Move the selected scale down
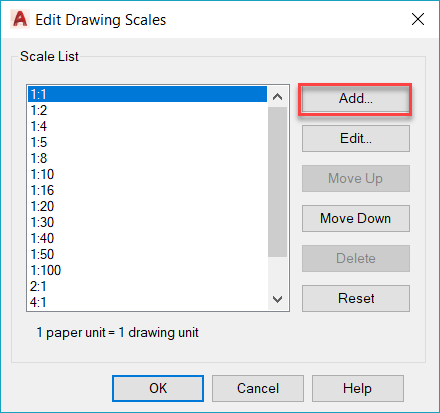Viewport: 440px width, 413px height. click(x=356, y=218)
